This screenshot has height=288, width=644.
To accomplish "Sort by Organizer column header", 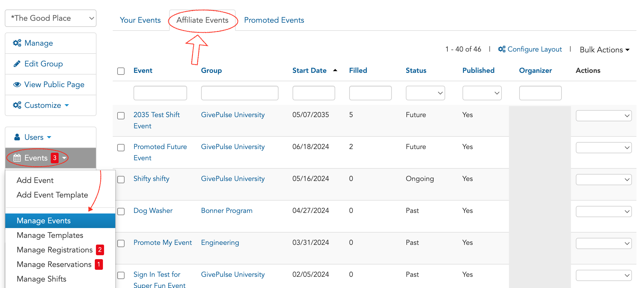I will [x=535, y=71].
